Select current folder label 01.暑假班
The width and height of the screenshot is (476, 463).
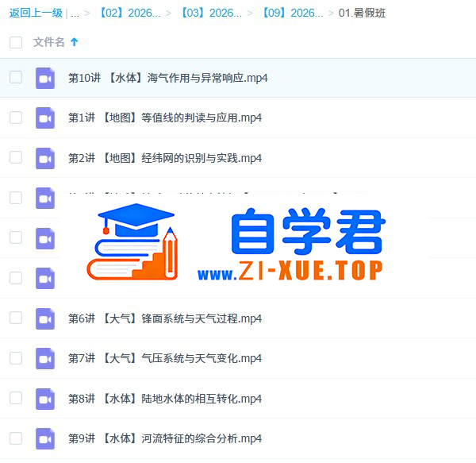pyautogui.click(x=362, y=13)
